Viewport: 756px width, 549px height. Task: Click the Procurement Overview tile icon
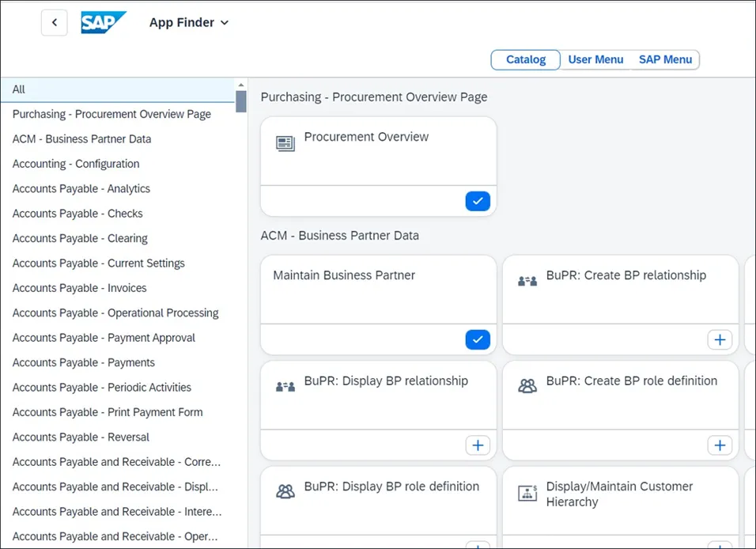coord(285,143)
